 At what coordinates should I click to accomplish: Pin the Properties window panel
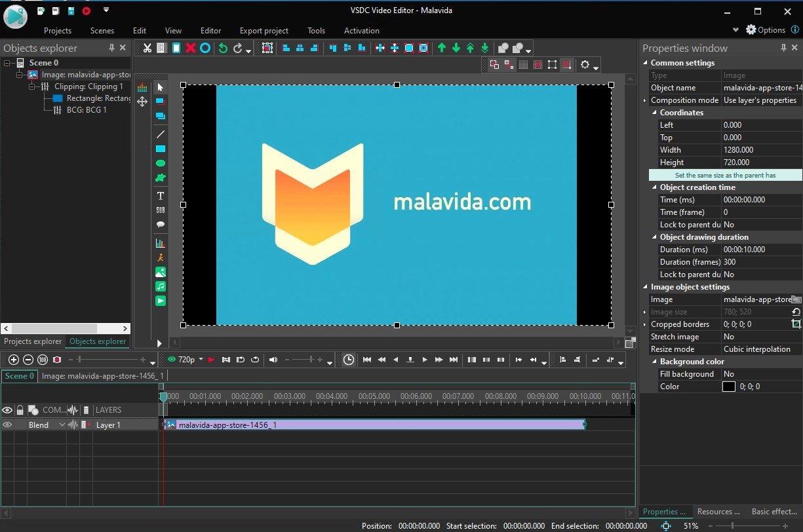[783, 48]
